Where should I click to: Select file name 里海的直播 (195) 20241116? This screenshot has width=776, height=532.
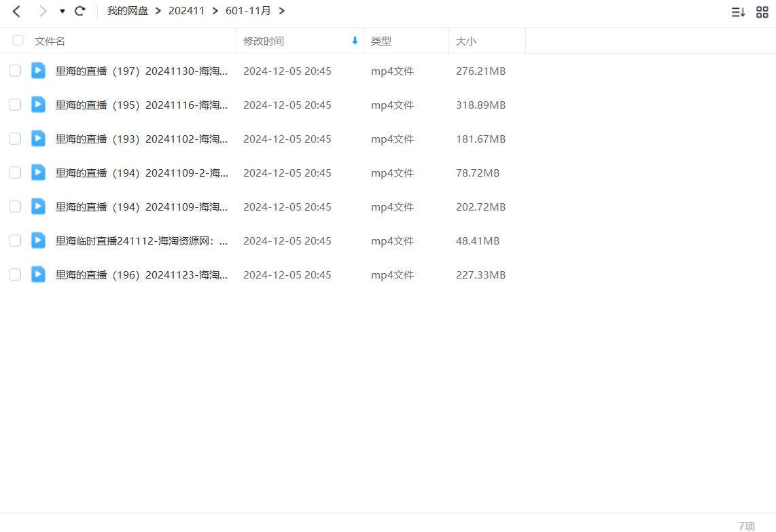pos(141,105)
